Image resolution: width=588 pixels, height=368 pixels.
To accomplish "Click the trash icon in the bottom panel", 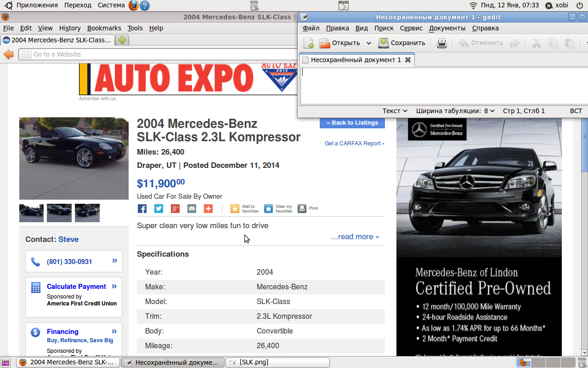I will point(582,362).
